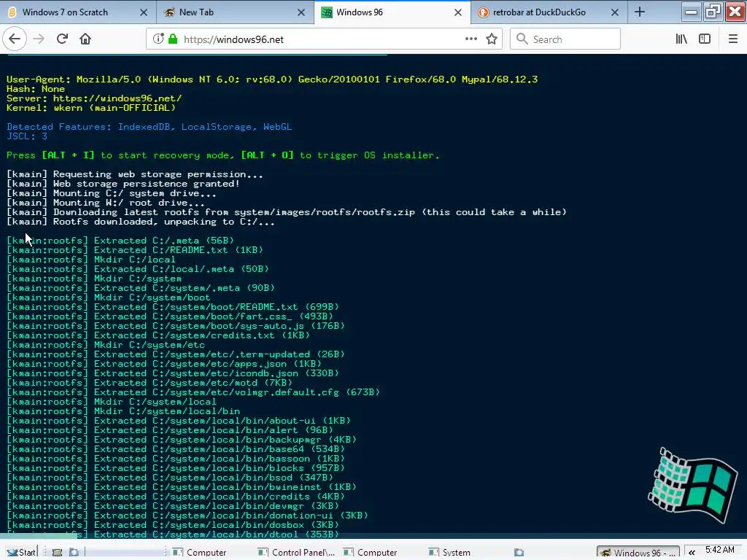The image size is (747, 560).
Task: Click the 'Hash: None' line
Action: (36, 89)
